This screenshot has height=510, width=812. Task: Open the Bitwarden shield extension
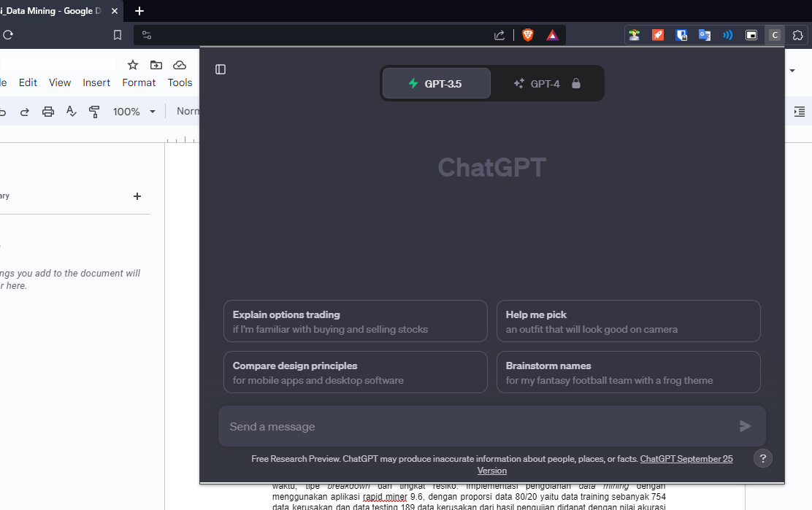point(681,35)
